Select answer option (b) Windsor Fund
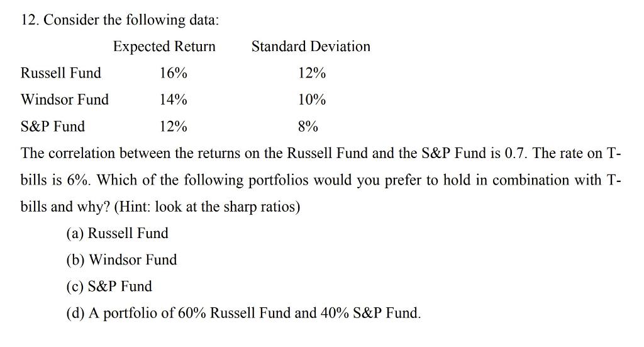Image resolution: width=644 pixels, height=347 pixels. pyautogui.click(x=121, y=260)
